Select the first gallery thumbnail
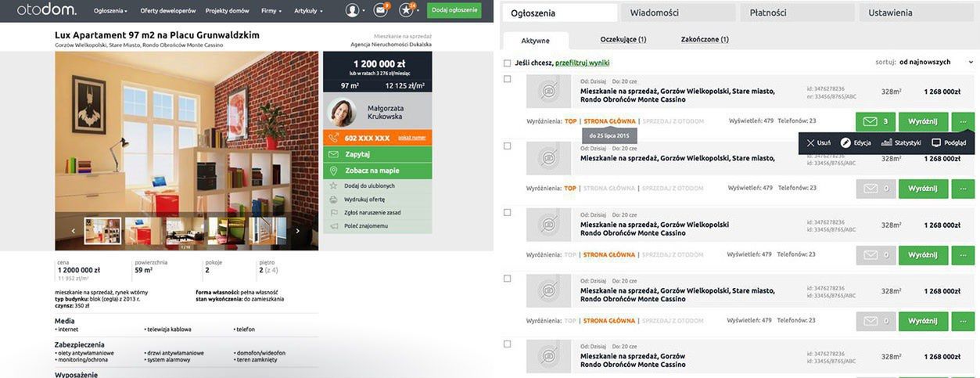Viewport: 980px width, 378px height. tap(103, 231)
